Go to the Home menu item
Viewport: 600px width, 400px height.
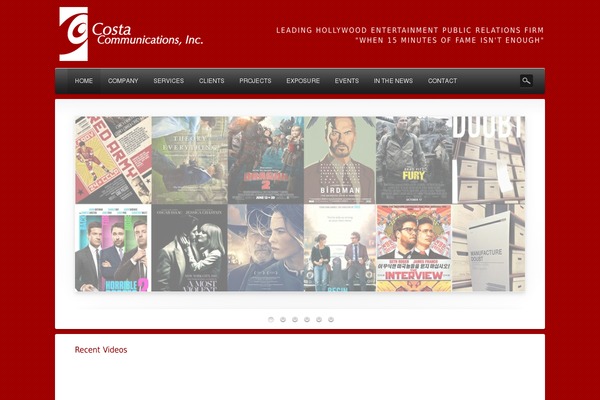(83, 81)
